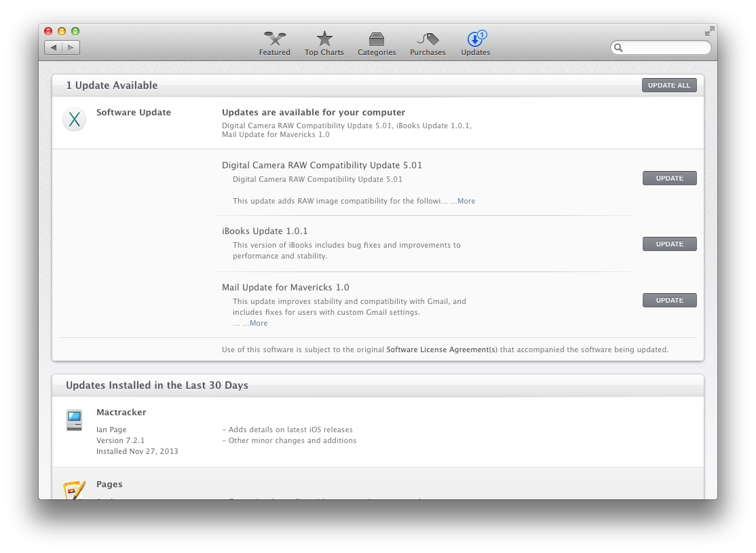Enter full screen with the corner arrows
Screen dimensions: 756x553
709,31
